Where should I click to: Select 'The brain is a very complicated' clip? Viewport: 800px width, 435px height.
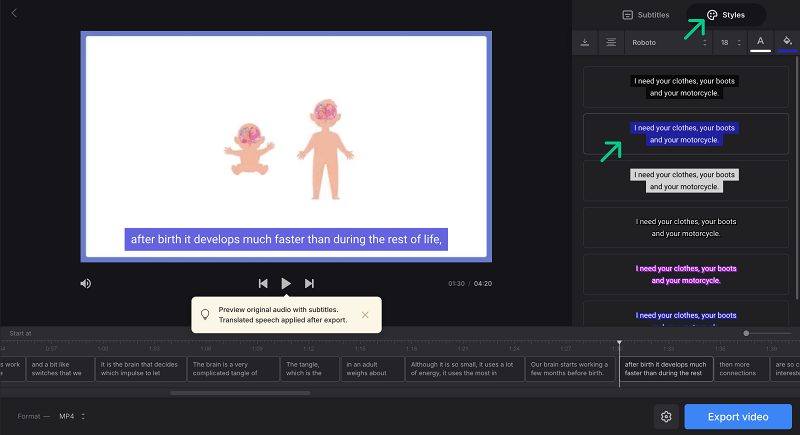point(233,369)
